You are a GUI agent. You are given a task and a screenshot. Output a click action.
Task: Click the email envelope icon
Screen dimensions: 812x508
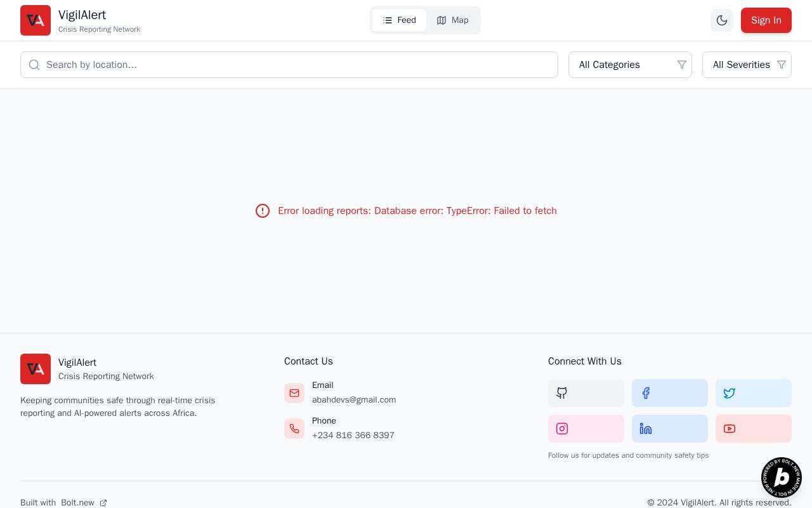(x=294, y=393)
